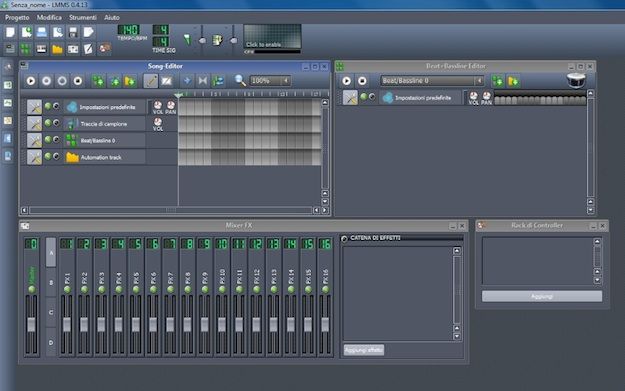The image size is (625, 391).
Task: Mute the Beat/Bassline 0 track
Action: (x=48, y=140)
